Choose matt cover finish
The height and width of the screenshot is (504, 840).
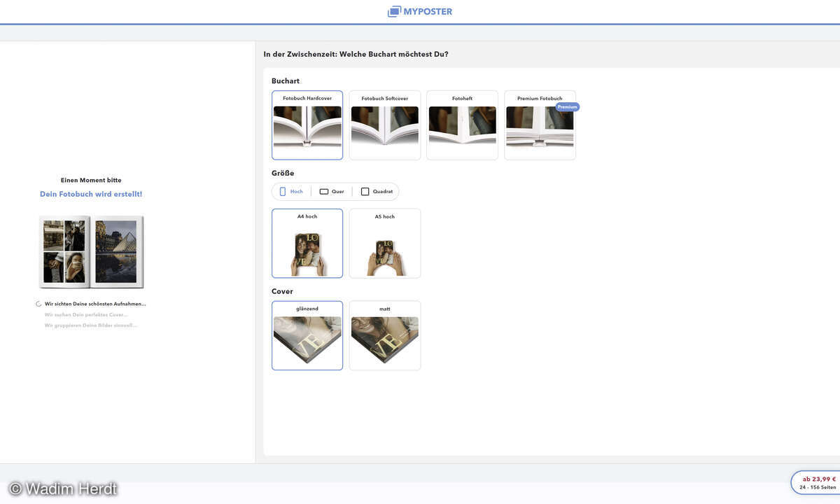(385, 336)
